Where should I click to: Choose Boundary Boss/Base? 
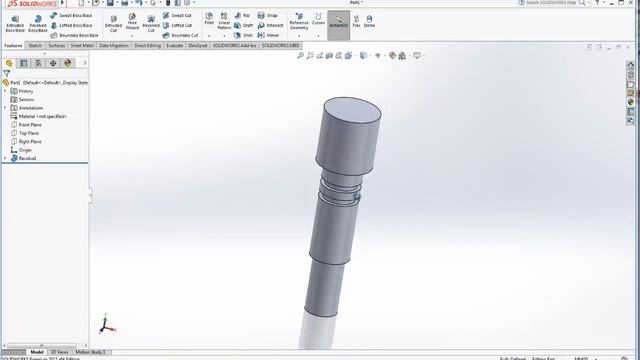tap(74, 36)
